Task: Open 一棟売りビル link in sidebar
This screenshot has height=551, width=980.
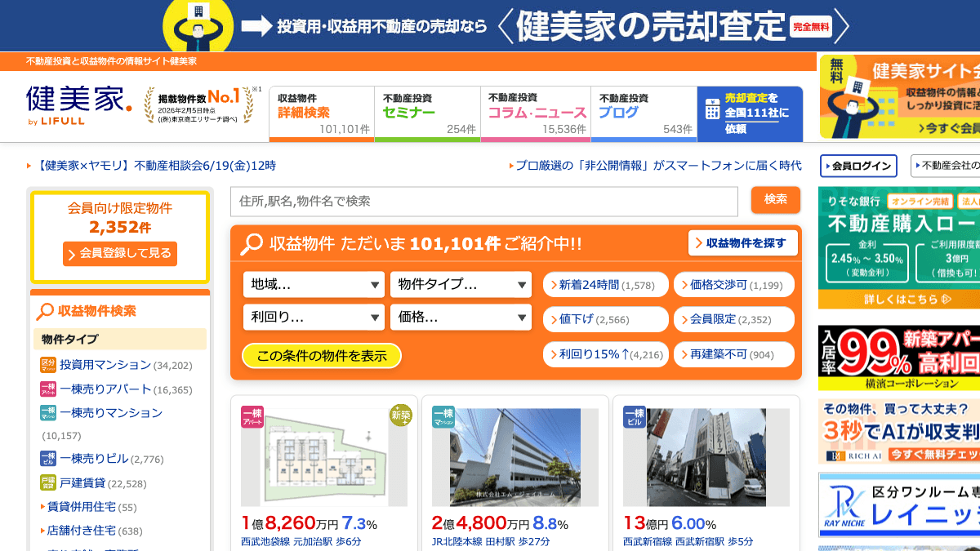Action: (94, 459)
